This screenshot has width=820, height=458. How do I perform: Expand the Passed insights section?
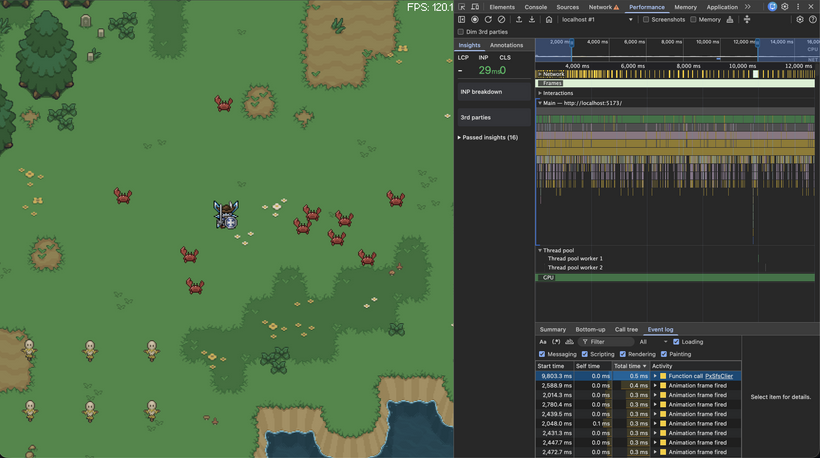pyautogui.click(x=488, y=137)
